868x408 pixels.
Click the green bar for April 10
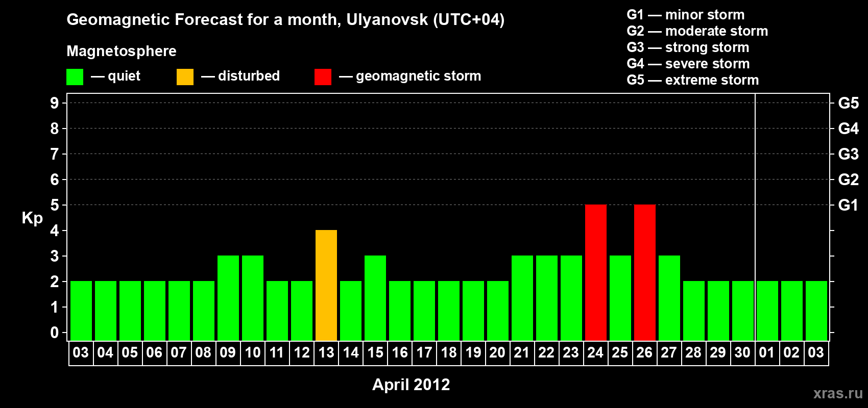pyautogui.click(x=253, y=298)
